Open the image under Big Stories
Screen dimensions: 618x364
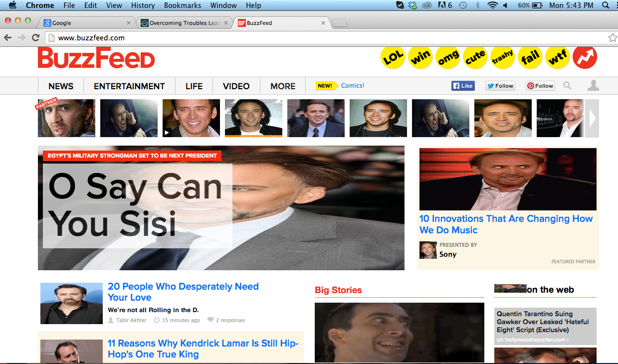click(x=399, y=333)
